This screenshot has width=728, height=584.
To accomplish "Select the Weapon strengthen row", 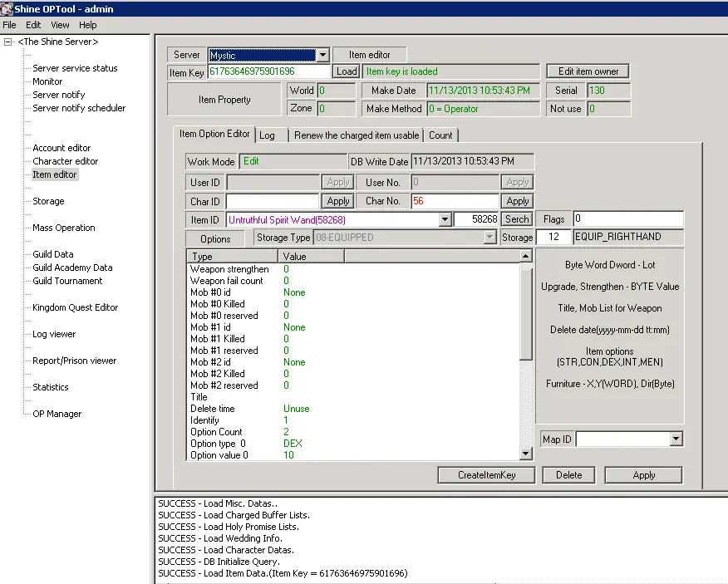I will 353,269.
